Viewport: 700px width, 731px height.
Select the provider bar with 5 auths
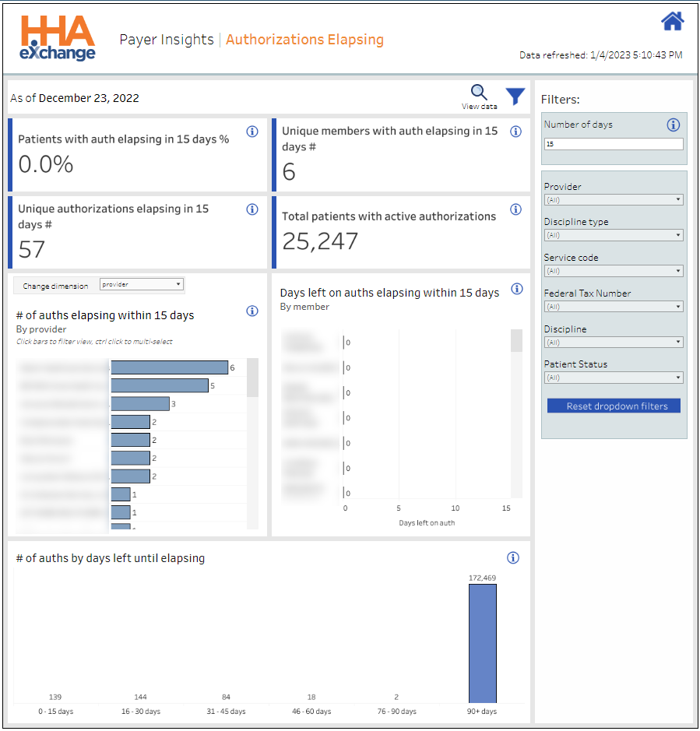point(160,385)
